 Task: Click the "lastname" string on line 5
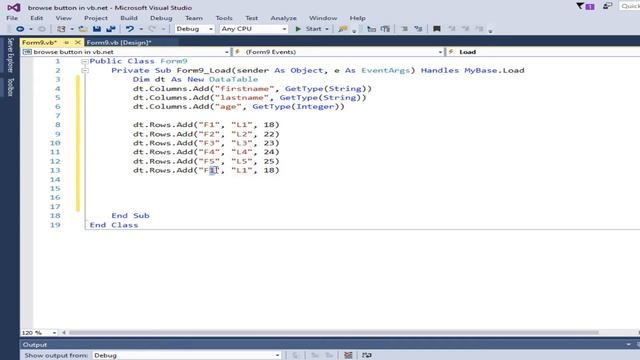tap(242, 98)
